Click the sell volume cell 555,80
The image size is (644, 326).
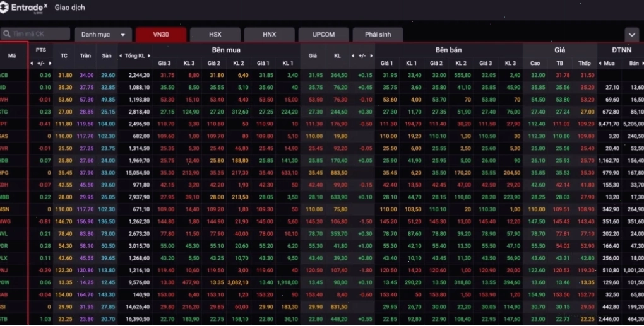462,75
